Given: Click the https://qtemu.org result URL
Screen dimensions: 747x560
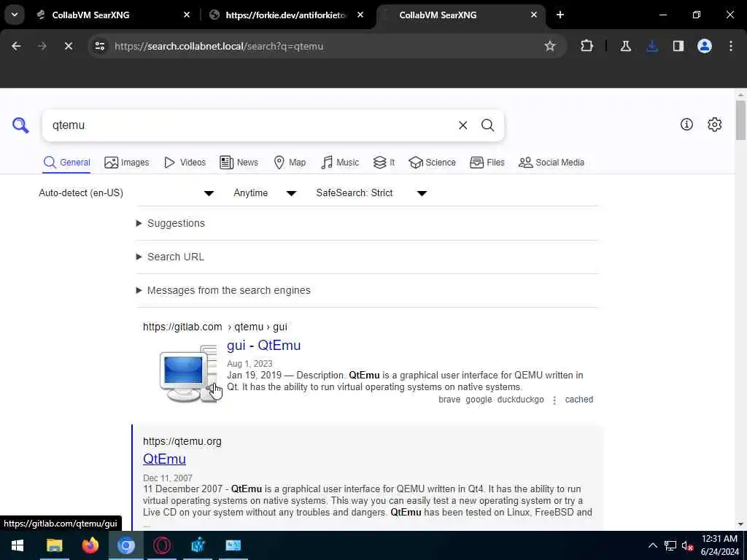Looking at the screenshot, I should (x=182, y=441).
